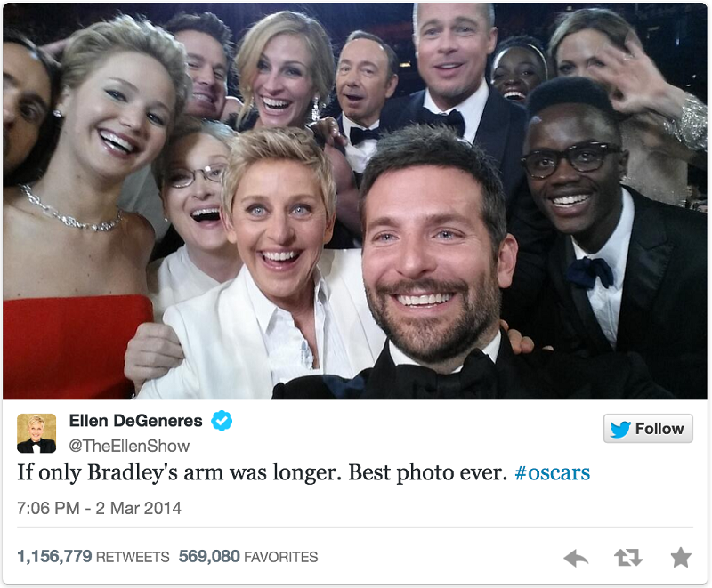712x588 pixels.
Task: Click the Twitter bird icon in Follow button
Action: point(619,429)
